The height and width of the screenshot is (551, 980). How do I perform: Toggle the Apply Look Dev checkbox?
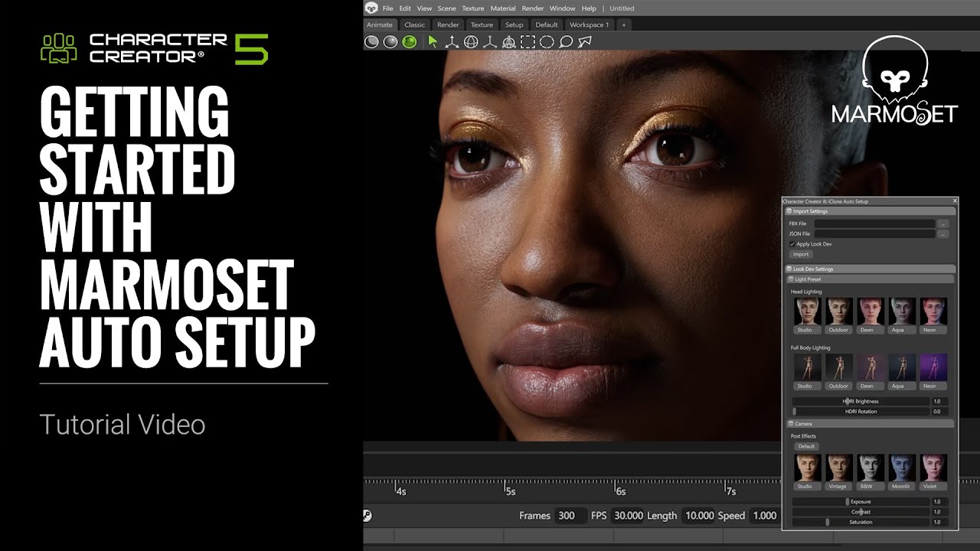(792, 244)
